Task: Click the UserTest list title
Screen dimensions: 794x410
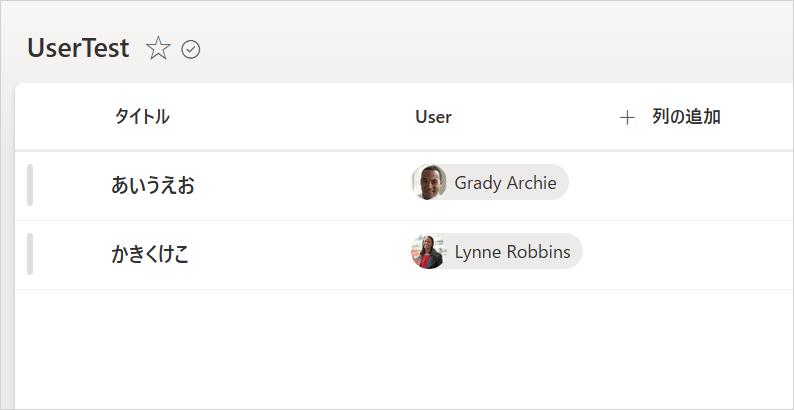Action: [78, 48]
